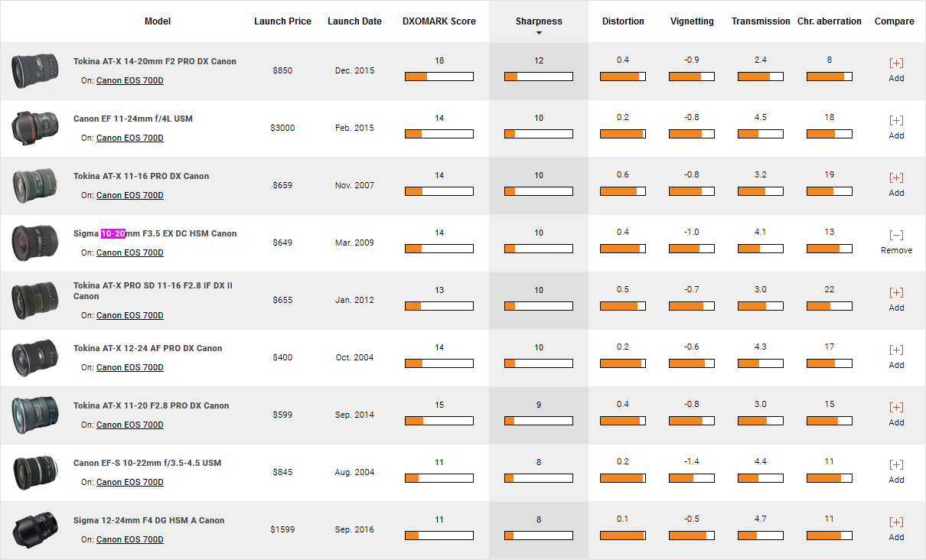Open Tokina AT-X 11-20 F2.8 PRO lens page

151,405
